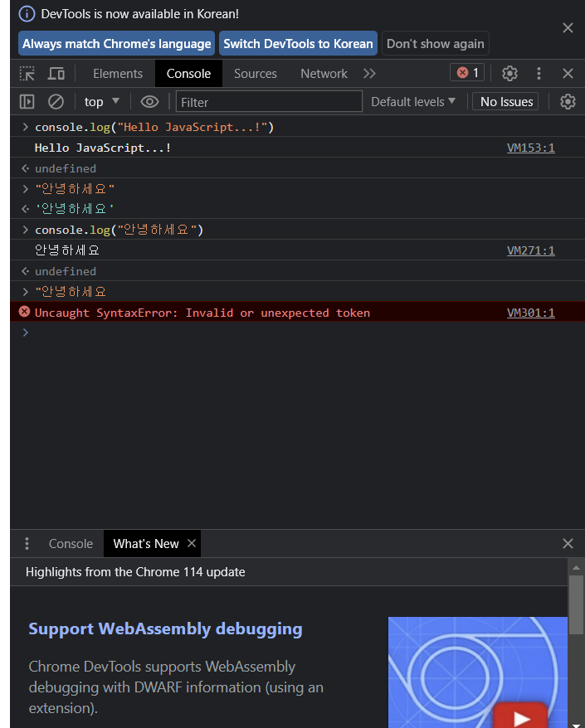Click the red error icon beside SyntaxError

coord(24,312)
